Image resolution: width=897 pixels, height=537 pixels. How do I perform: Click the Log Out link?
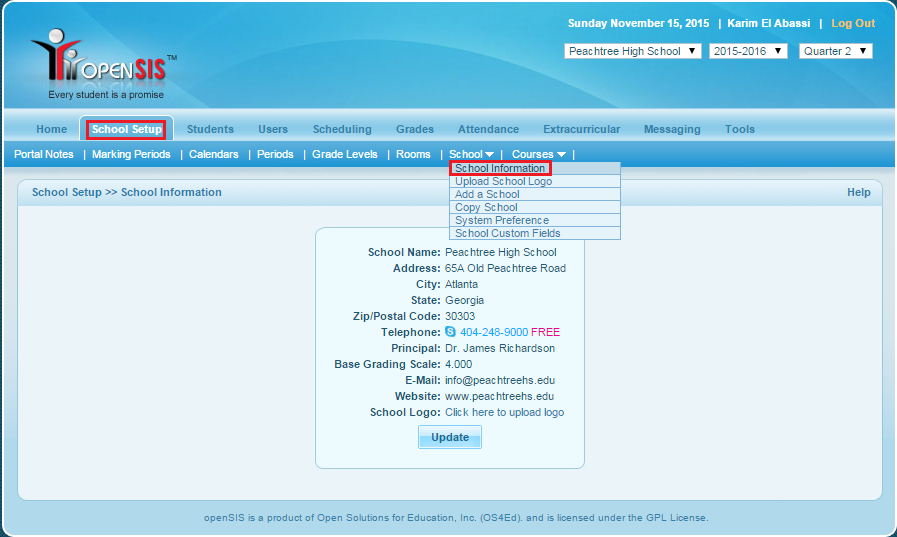click(x=852, y=23)
